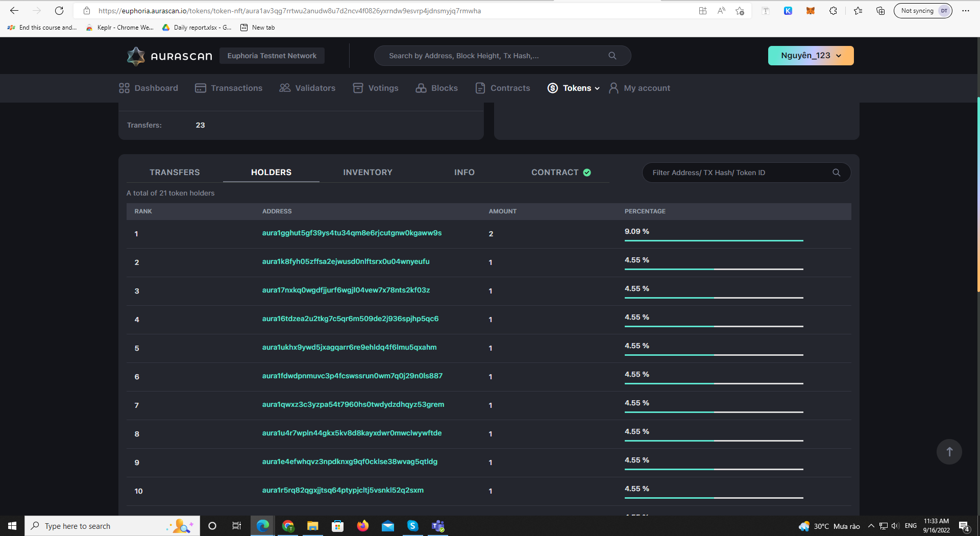Viewport: 980px width, 536px height.
Task: Open the Nguyên_123 account dropdown
Action: tap(811, 55)
